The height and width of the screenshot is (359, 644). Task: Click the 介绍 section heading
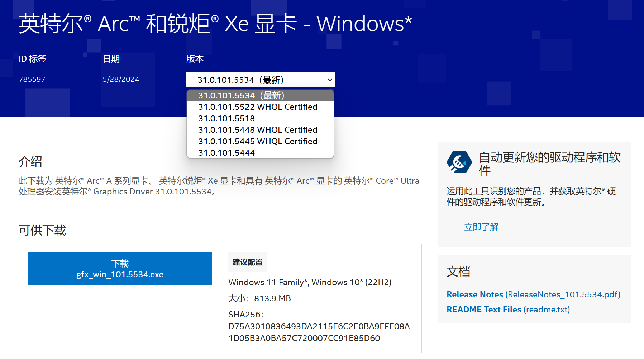(x=30, y=161)
